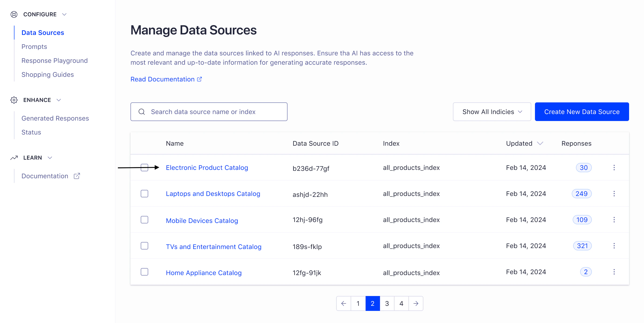The image size is (644, 323).
Task: Click data source ID b236d-77gf
Action: click(311, 168)
